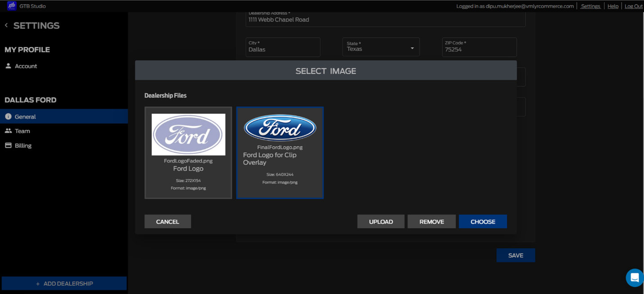
Task: Open the Help link
Action: coord(612,6)
